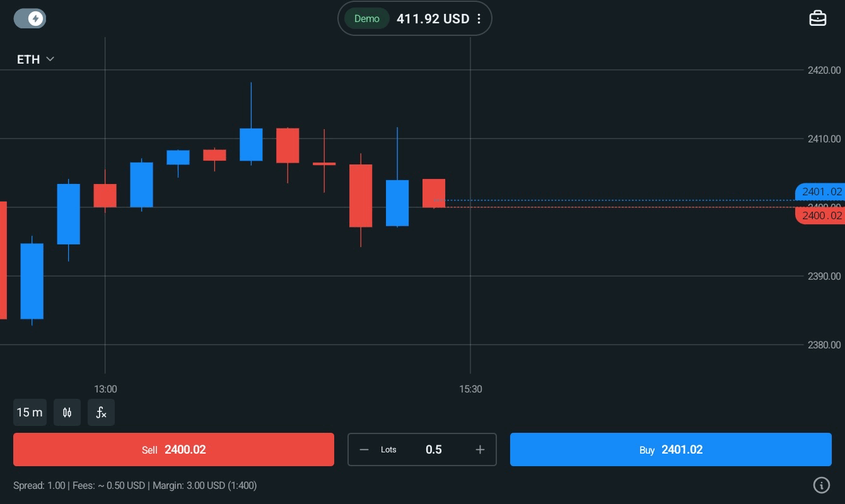This screenshot has height=504, width=845.
Task: Click the 2380.00 price axis label
Action: (x=824, y=345)
